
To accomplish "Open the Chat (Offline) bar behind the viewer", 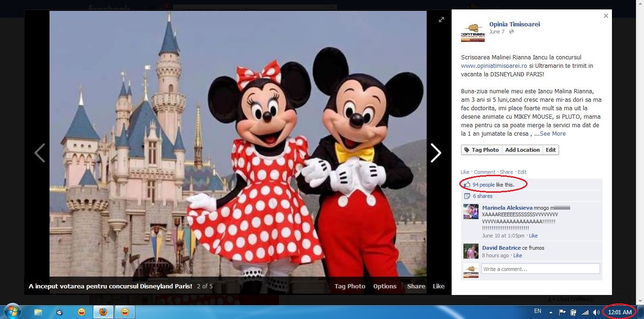I will [x=574, y=299].
